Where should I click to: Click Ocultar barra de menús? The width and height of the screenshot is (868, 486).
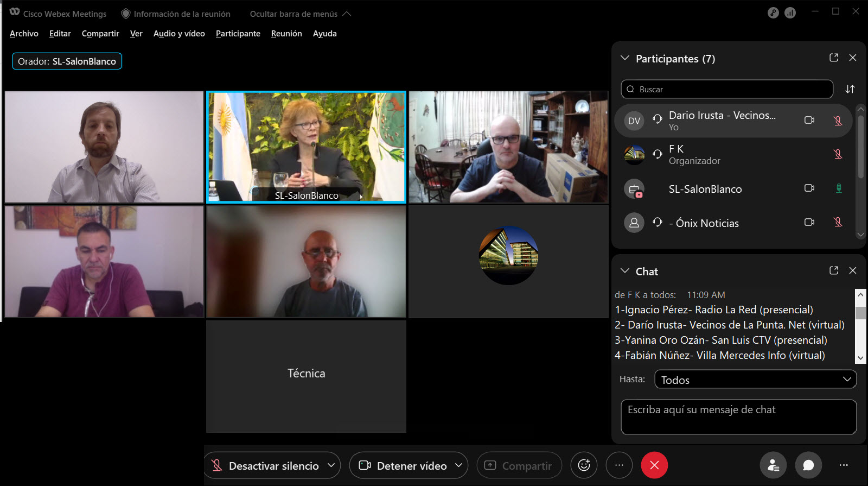(x=300, y=14)
